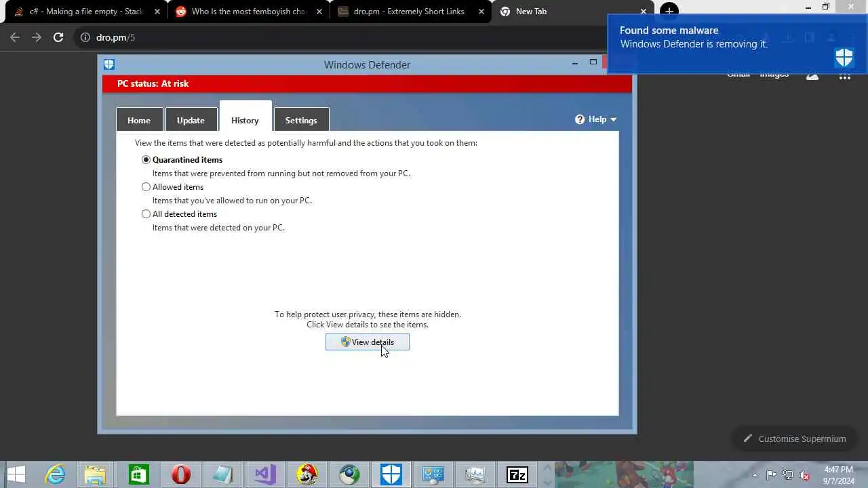Click the site information icon in address bar

(x=85, y=37)
